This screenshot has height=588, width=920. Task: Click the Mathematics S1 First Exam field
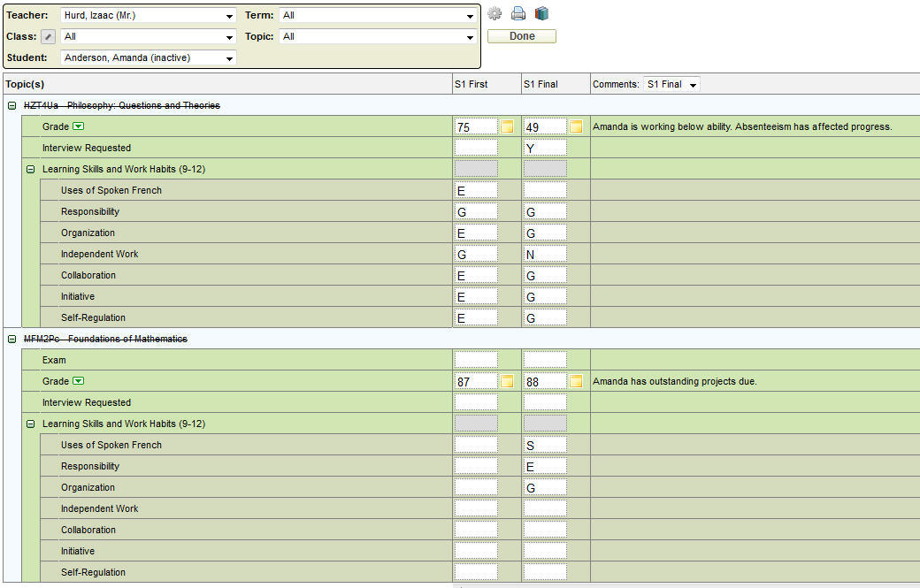(x=476, y=361)
